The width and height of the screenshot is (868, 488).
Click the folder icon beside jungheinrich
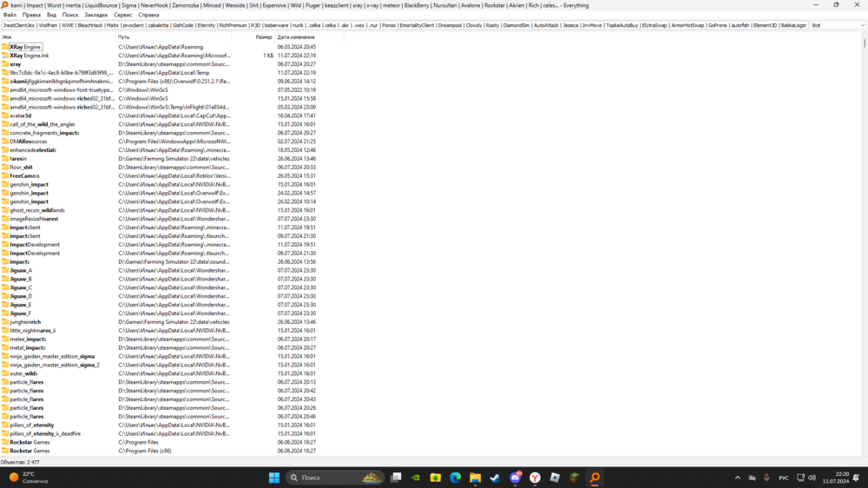[5, 322]
